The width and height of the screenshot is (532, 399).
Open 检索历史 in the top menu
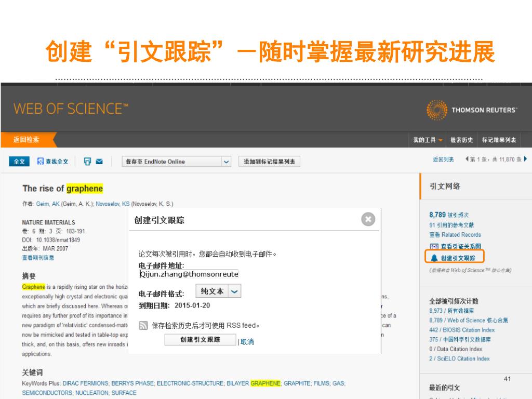tap(461, 140)
